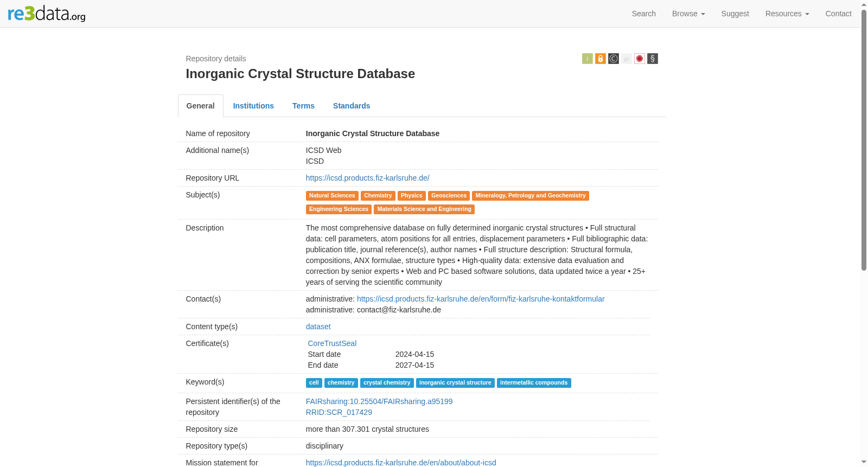Click the red seal certificate badge
Image resolution: width=868 pixels, height=467 pixels.
click(639, 59)
